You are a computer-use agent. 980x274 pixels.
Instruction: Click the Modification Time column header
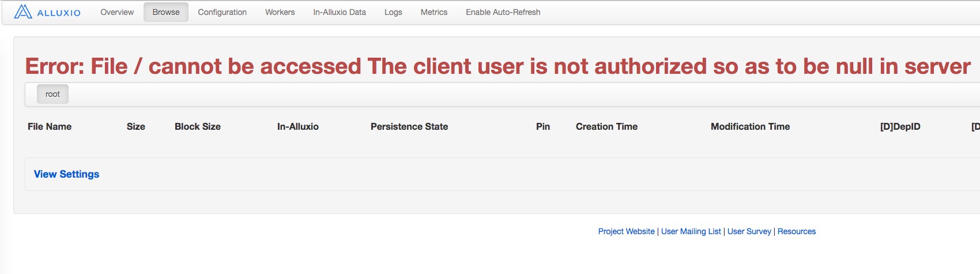[x=750, y=126]
